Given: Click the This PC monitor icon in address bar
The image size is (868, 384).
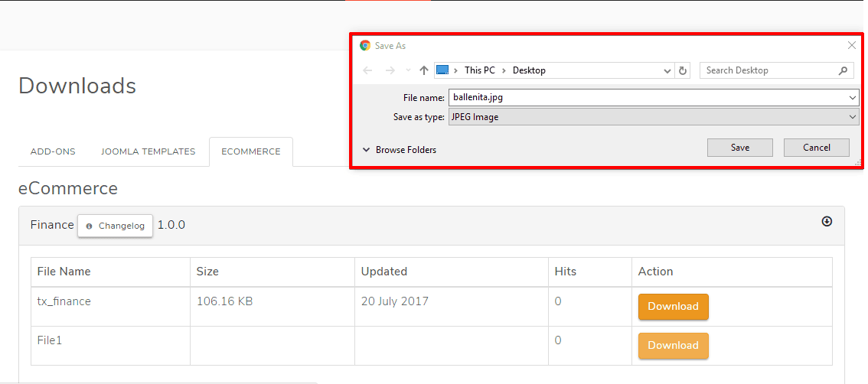Looking at the screenshot, I should tap(442, 70).
